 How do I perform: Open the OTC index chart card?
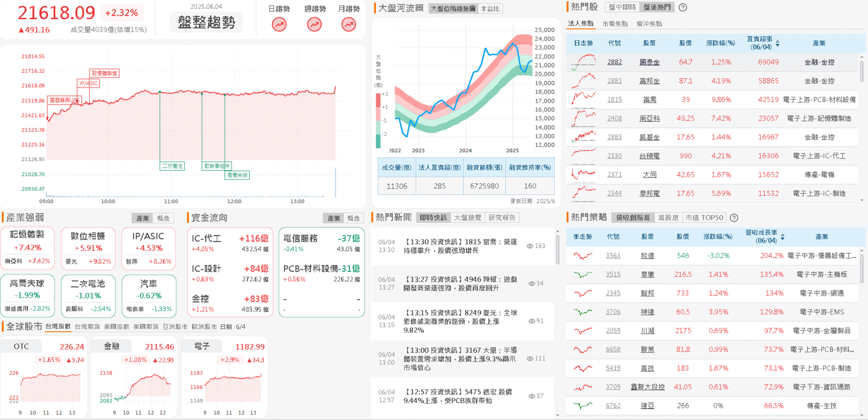click(44, 377)
